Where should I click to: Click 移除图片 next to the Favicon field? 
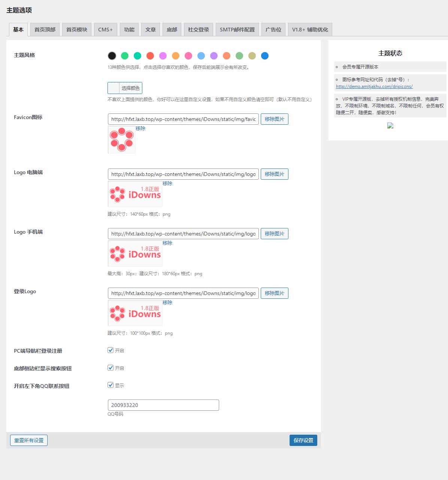click(275, 119)
